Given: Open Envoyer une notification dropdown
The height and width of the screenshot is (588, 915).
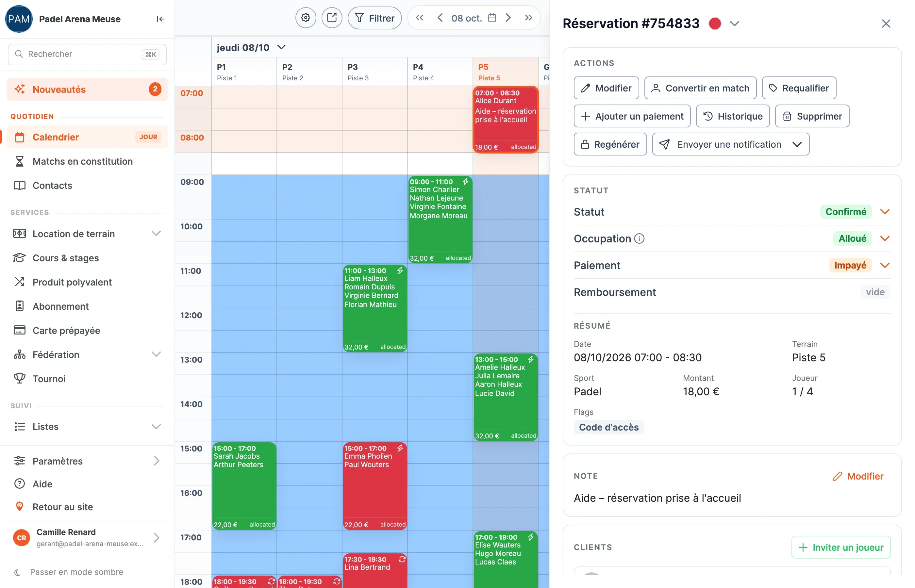Looking at the screenshot, I should click(x=731, y=144).
